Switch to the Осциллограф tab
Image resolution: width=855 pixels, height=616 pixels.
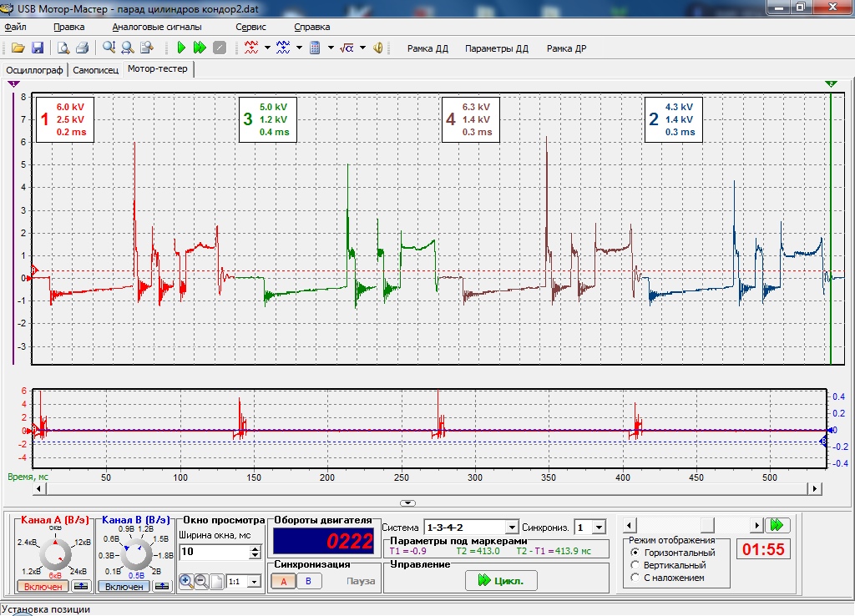pos(34,70)
